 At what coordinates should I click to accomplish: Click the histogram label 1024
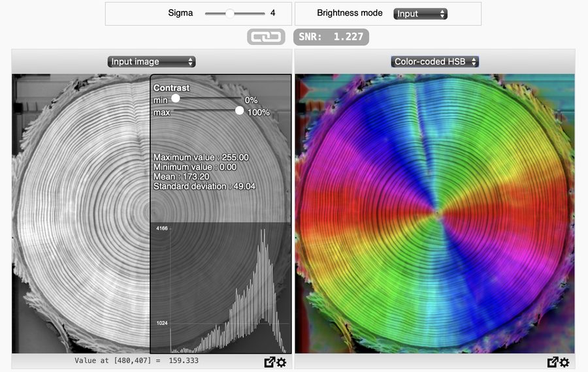(162, 323)
